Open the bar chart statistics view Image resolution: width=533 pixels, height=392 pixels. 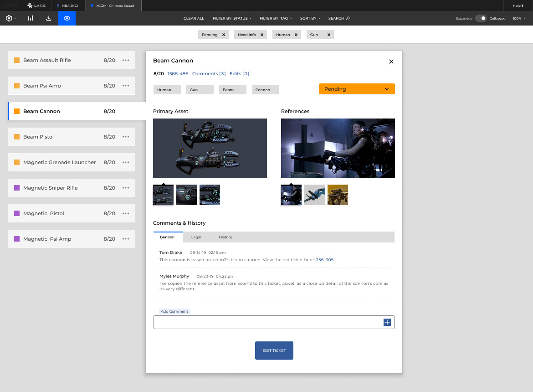[x=31, y=18]
